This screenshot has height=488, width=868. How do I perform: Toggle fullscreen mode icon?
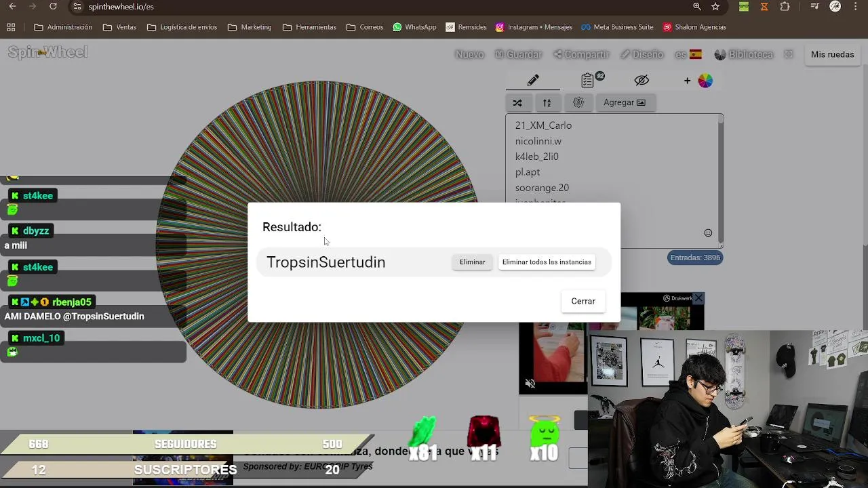[x=788, y=54]
